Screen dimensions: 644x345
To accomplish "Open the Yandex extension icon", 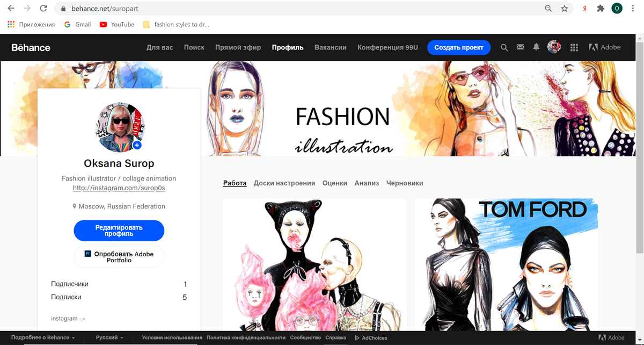I will (x=585, y=9).
